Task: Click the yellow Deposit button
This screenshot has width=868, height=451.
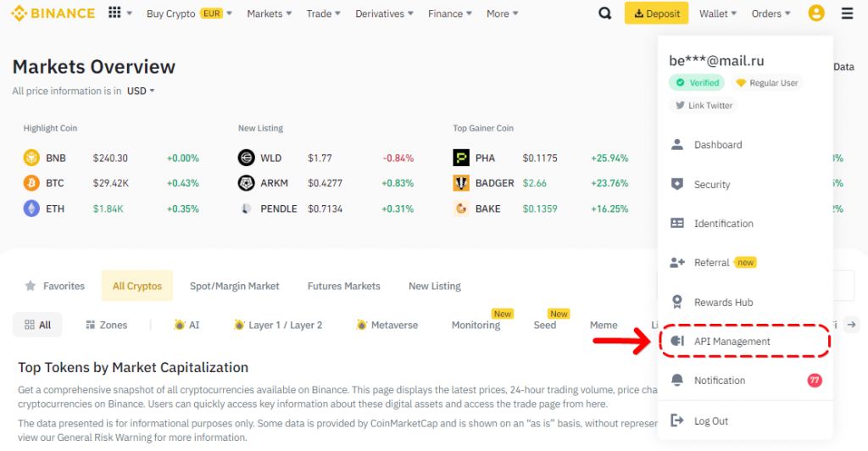Action: (657, 14)
